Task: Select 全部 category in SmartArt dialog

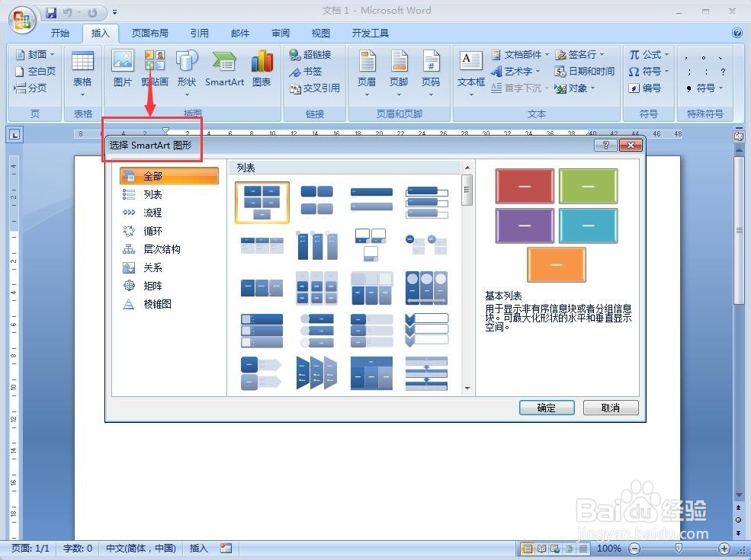Action: pos(169,176)
